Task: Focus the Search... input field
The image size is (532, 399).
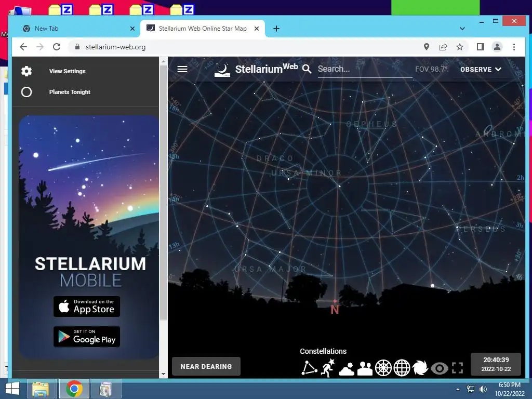Action: (x=365, y=69)
